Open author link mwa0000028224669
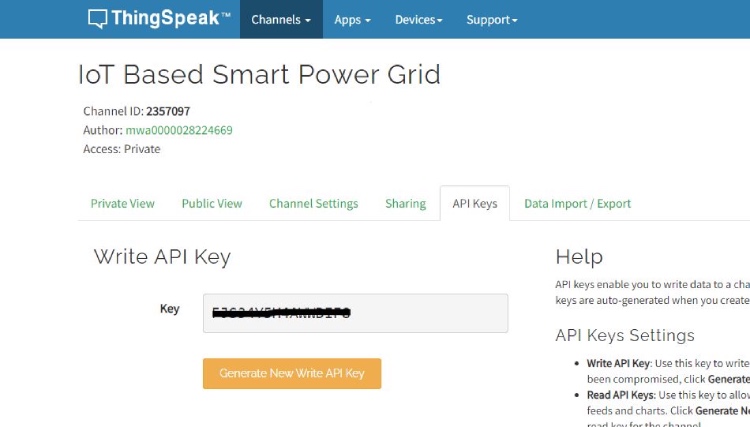 coord(179,130)
